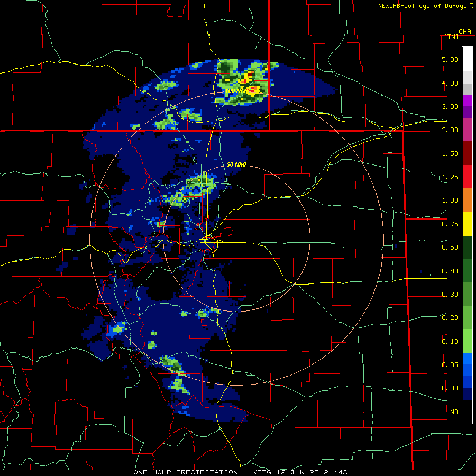Select the OHA product label
This screenshot has height=476, width=476.
pyautogui.click(x=465, y=32)
